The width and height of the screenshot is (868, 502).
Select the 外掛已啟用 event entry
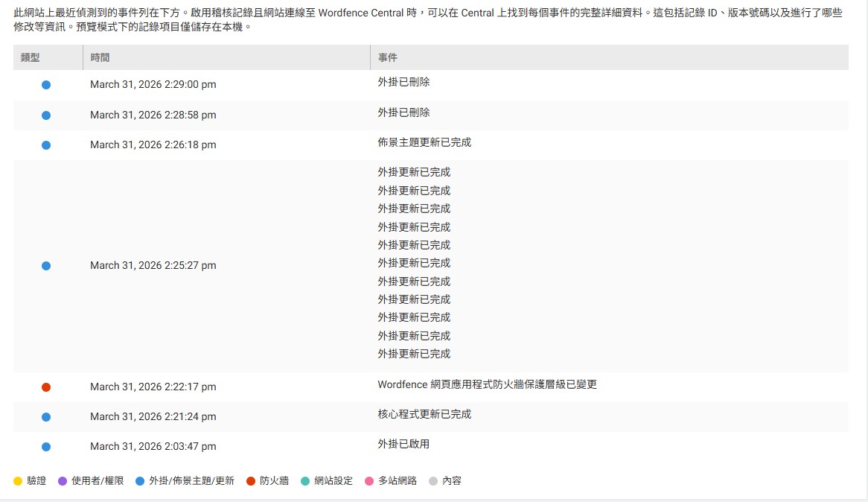(403, 444)
